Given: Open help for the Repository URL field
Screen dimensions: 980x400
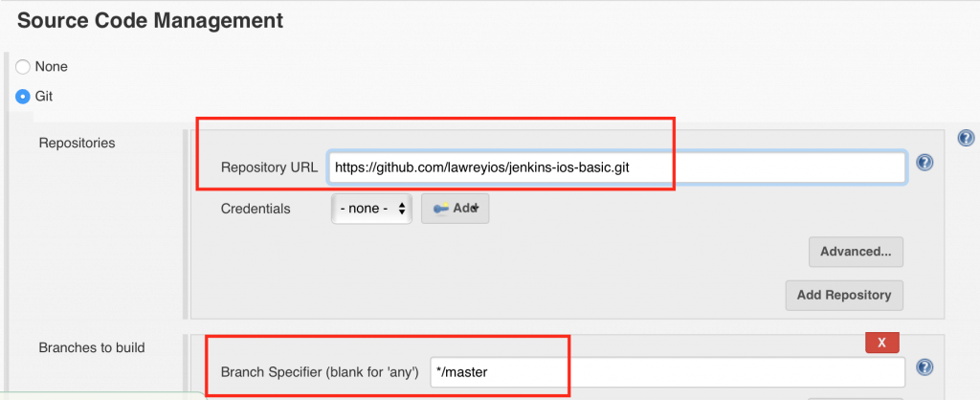Looking at the screenshot, I should pyautogui.click(x=924, y=163).
